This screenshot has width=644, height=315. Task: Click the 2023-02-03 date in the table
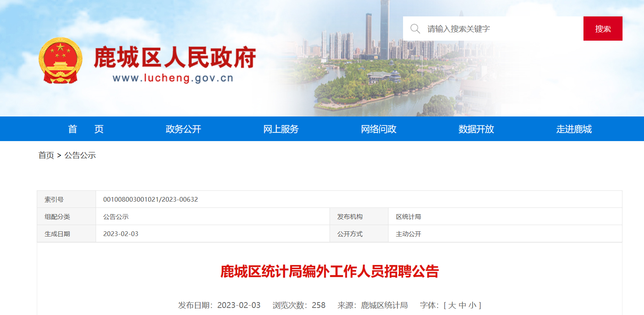coord(121,234)
